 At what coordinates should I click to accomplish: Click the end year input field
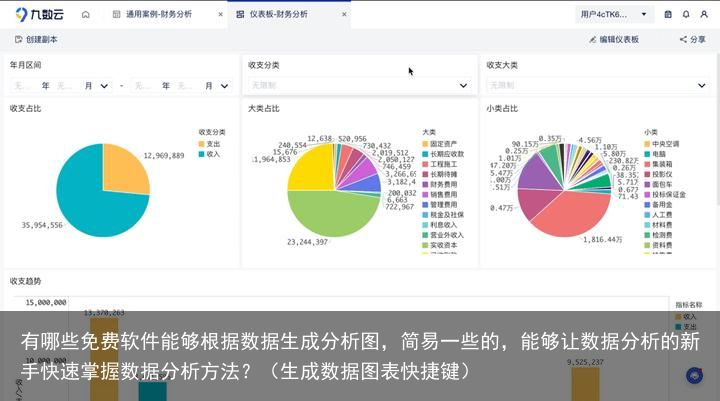(x=146, y=85)
